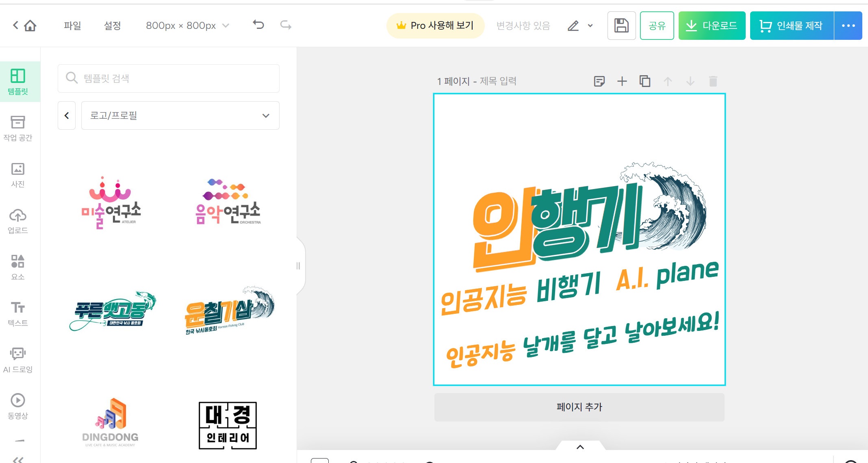868x463 pixels.
Task: Open the 업로드 upload sidebar panel
Action: point(18,221)
